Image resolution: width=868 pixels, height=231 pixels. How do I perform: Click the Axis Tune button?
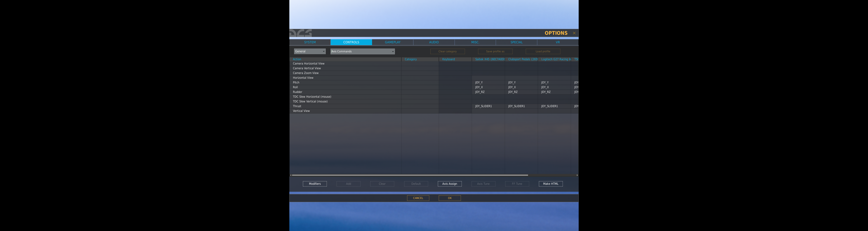483,184
